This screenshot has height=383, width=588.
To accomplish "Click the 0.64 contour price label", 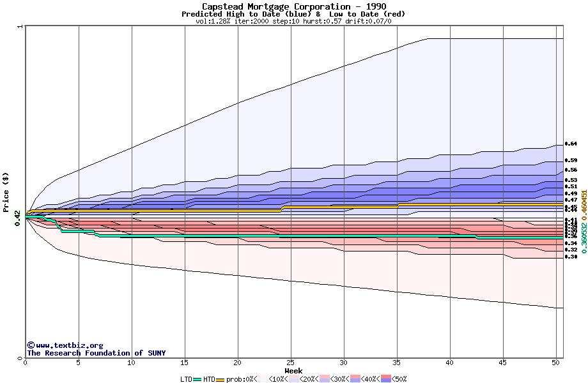I will pyautogui.click(x=571, y=144).
